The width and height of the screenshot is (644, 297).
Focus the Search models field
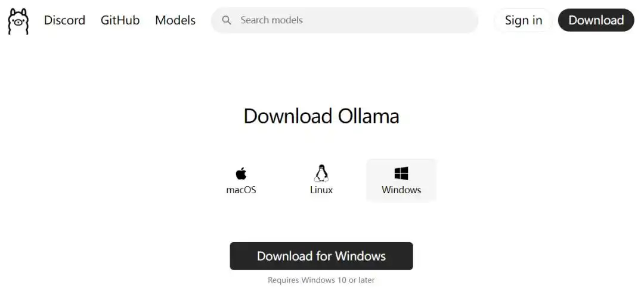click(x=345, y=20)
